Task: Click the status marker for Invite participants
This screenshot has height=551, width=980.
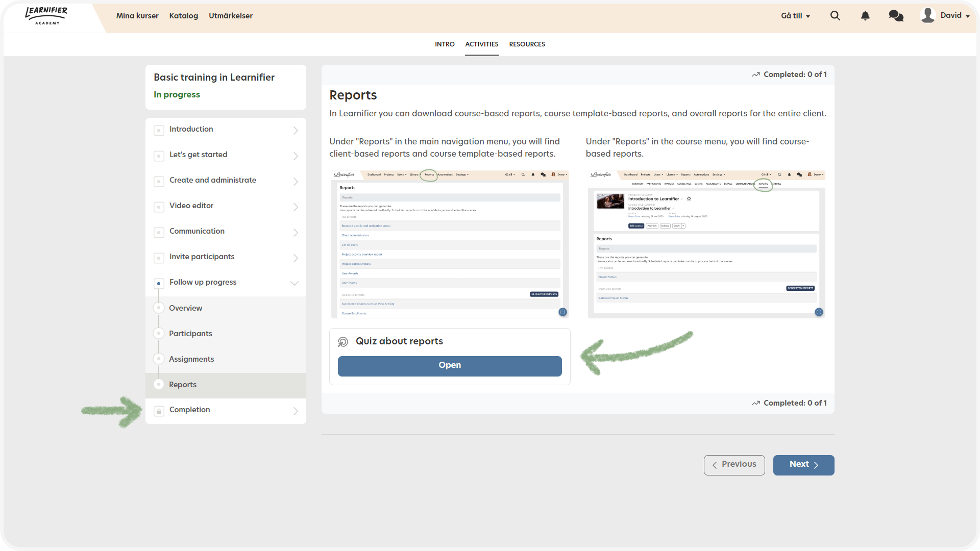Action: 159,258
